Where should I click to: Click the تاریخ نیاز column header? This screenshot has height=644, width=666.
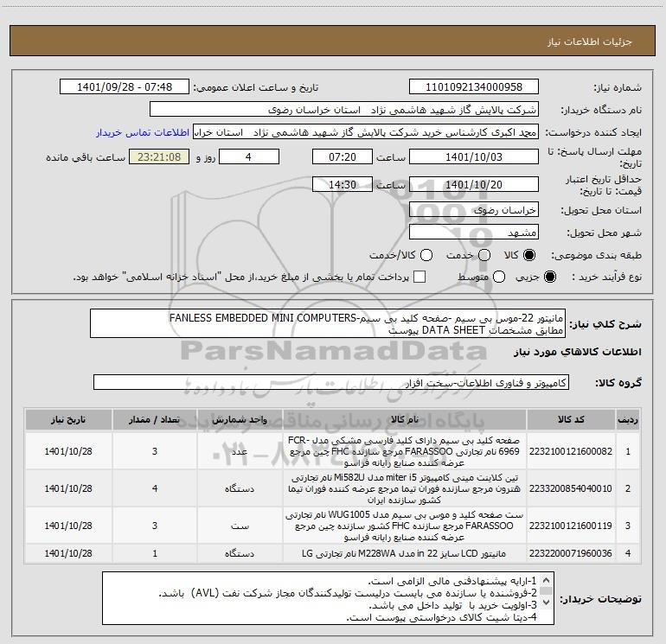[68, 419]
